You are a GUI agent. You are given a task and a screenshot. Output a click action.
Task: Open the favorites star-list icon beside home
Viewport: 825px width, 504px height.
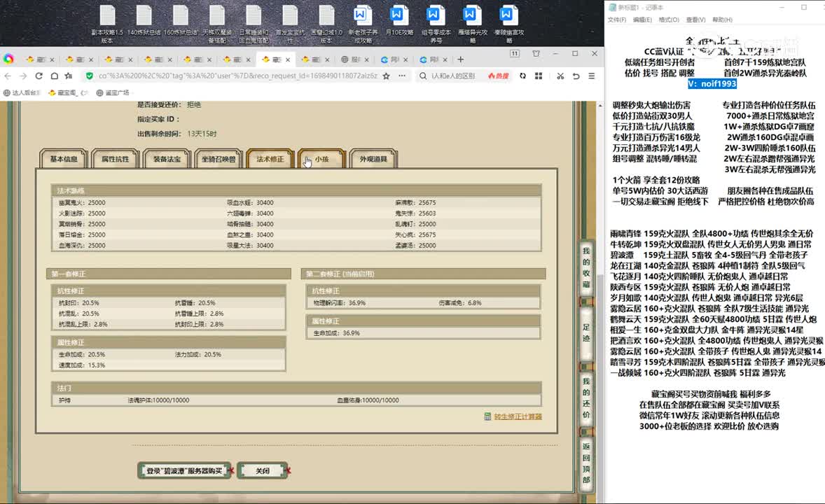[69, 76]
